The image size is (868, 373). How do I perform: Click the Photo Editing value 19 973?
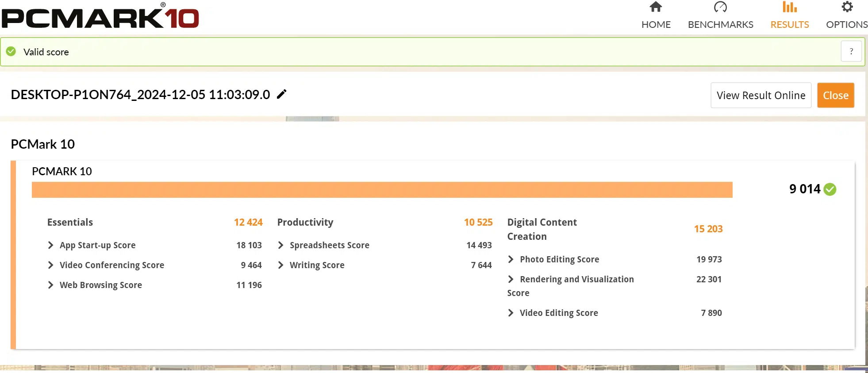709,259
